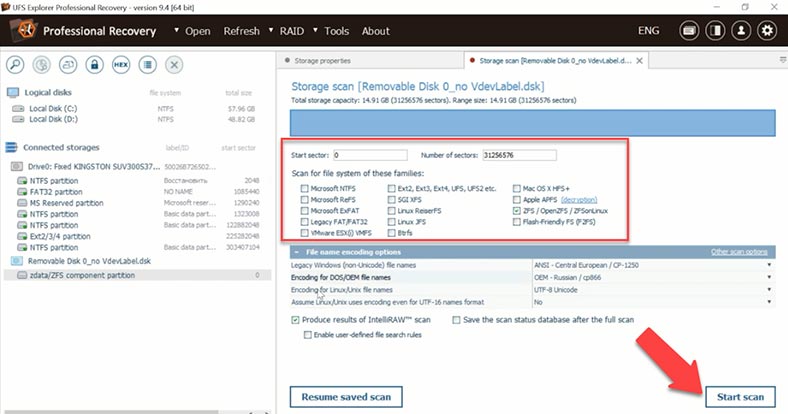788x414 pixels.
Task: Open the user account icon
Action: pos(741,31)
